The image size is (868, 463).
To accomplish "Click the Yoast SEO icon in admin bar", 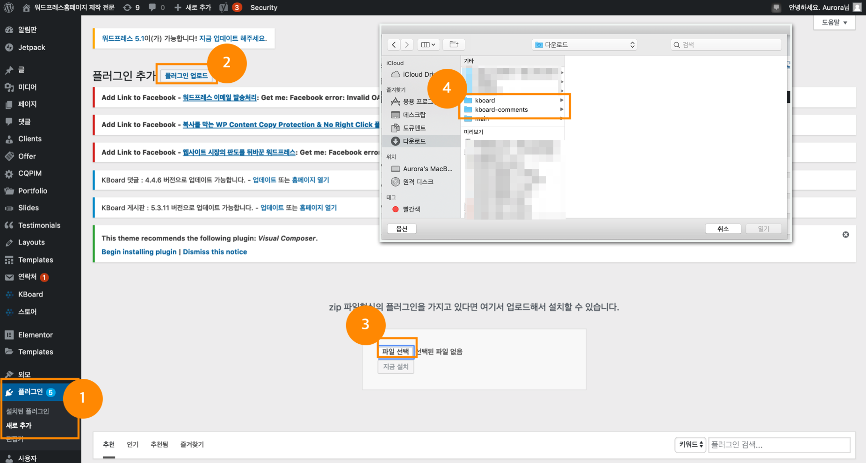I will pos(224,7).
